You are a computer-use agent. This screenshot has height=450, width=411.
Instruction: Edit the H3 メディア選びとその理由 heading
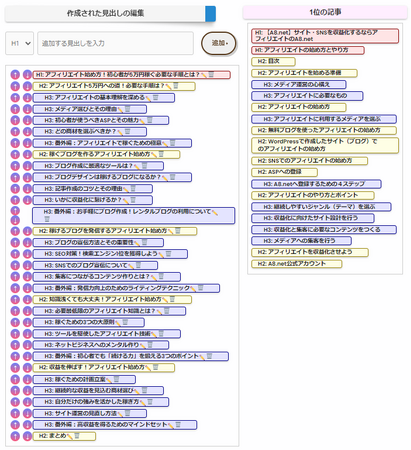point(120,109)
